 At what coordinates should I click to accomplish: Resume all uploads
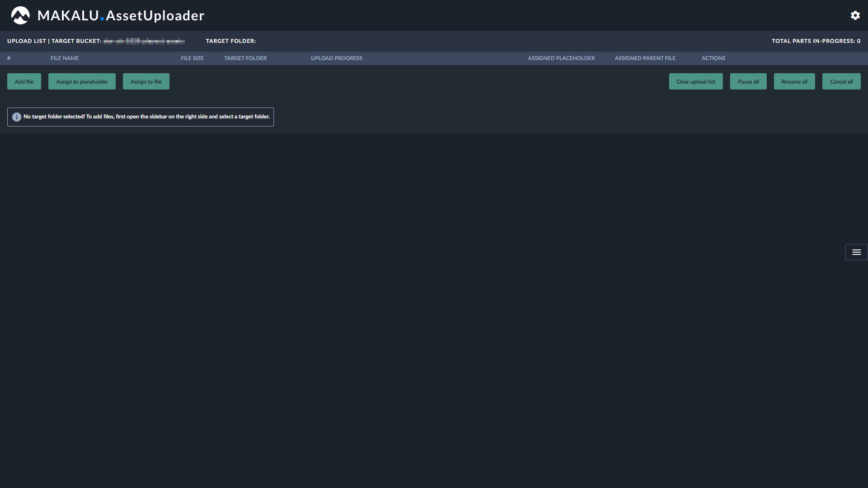coord(794,81)
